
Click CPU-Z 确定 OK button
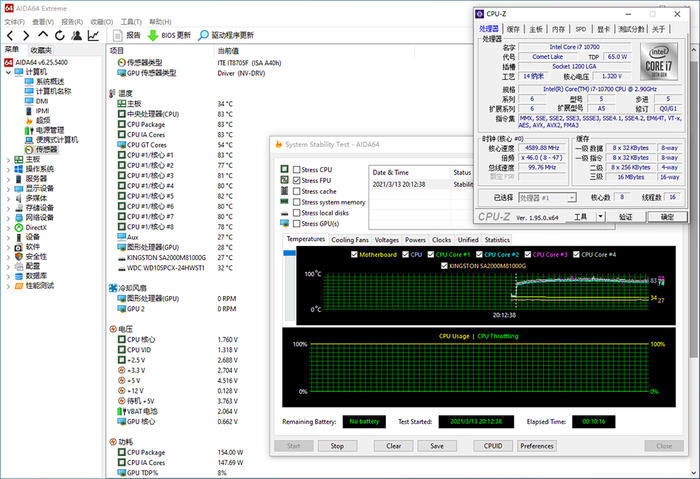coord(667,217)
